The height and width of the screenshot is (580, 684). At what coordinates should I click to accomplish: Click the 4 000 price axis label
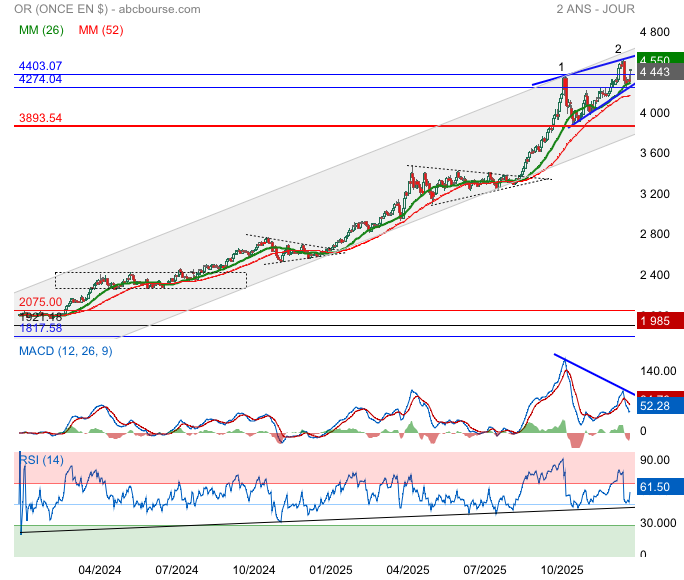(654, 113)
